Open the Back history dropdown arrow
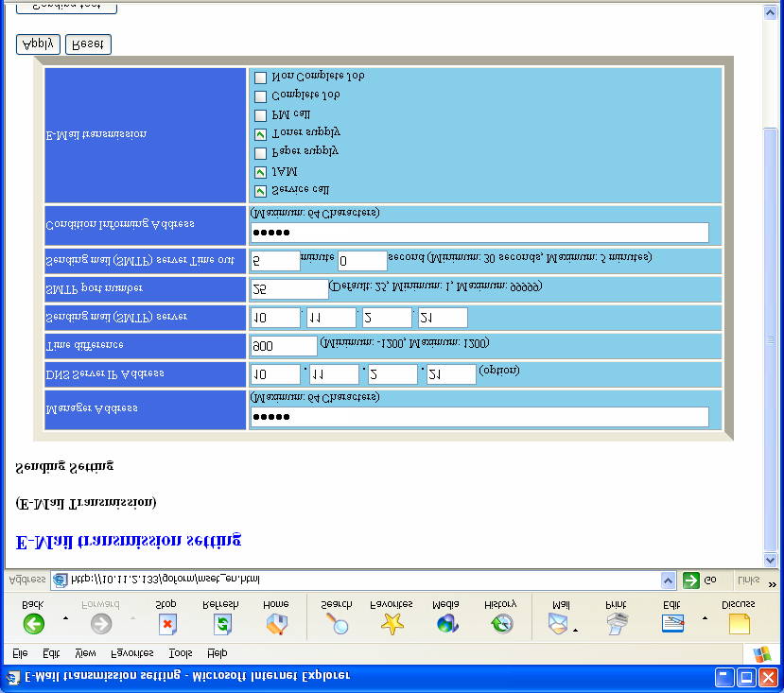The height and width of the screenshot is (693, 784). tap(65, 618)
